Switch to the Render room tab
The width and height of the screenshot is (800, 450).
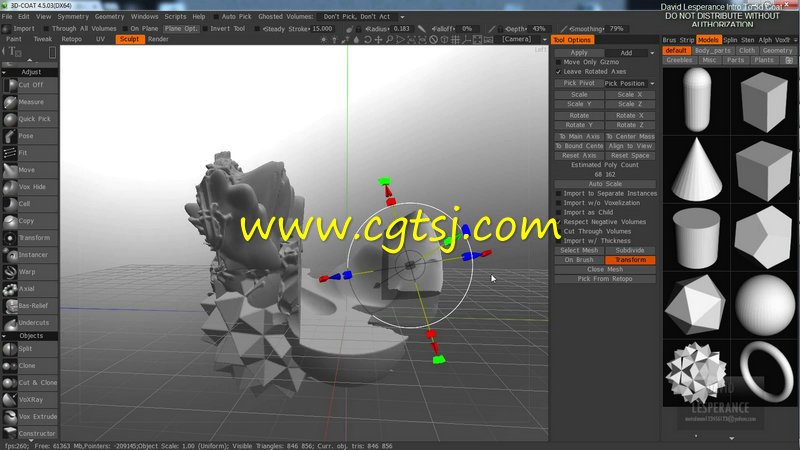pyautogui.click(x=158, y=39)
